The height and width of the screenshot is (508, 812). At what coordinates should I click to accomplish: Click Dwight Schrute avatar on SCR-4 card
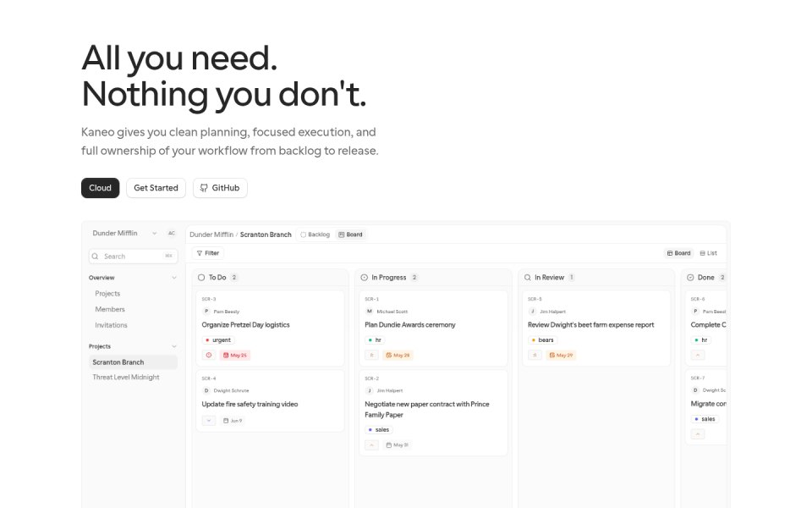[206, 390]
